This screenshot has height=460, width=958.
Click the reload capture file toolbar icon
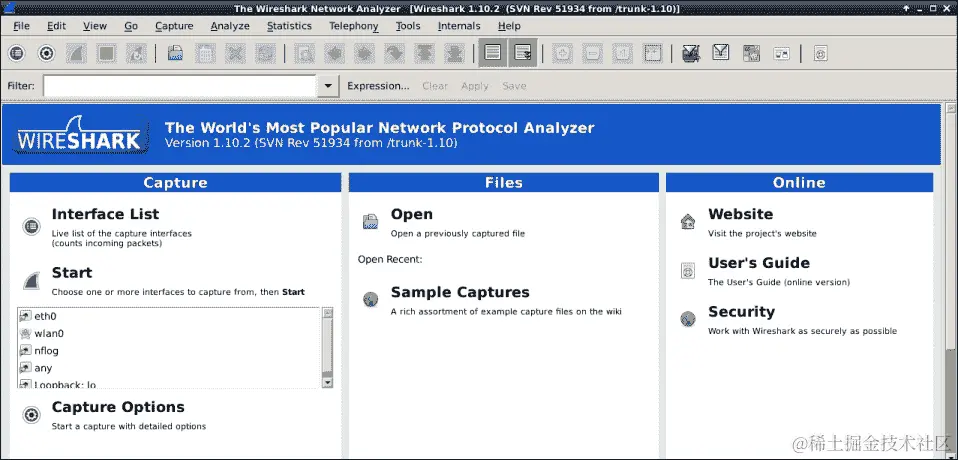tap(265, 54)
